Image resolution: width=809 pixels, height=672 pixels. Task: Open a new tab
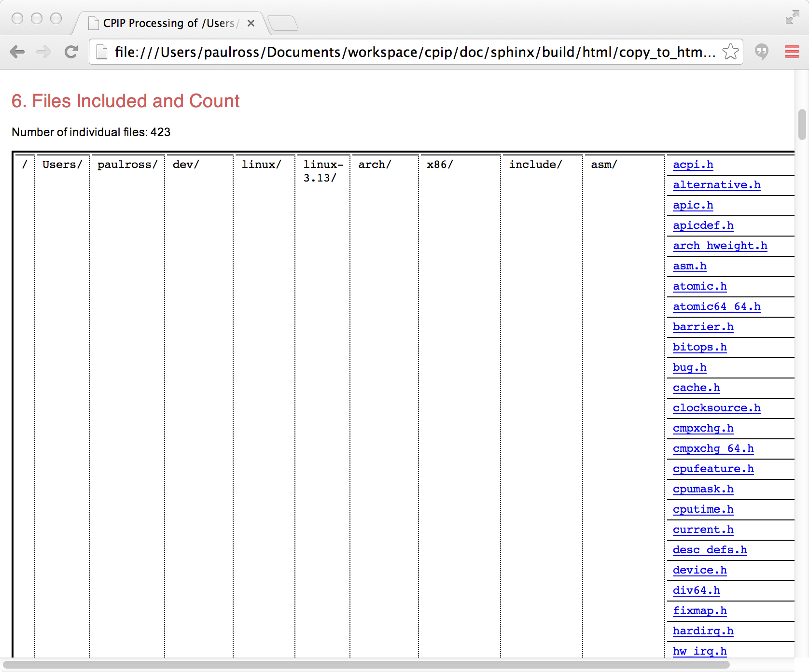283,23
